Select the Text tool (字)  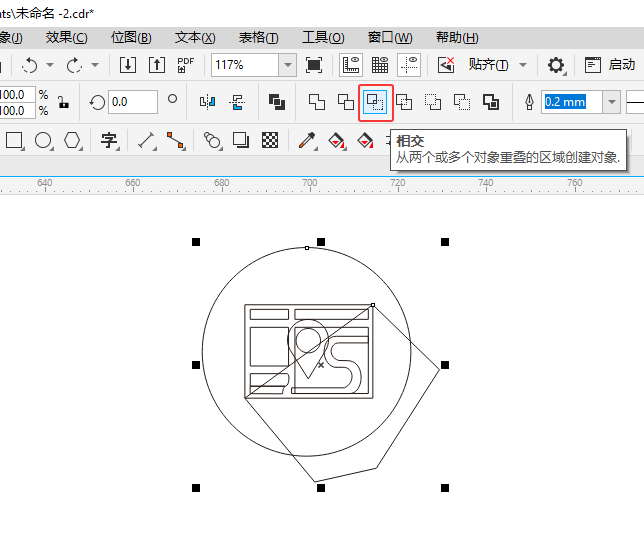[x=109, y=140]
